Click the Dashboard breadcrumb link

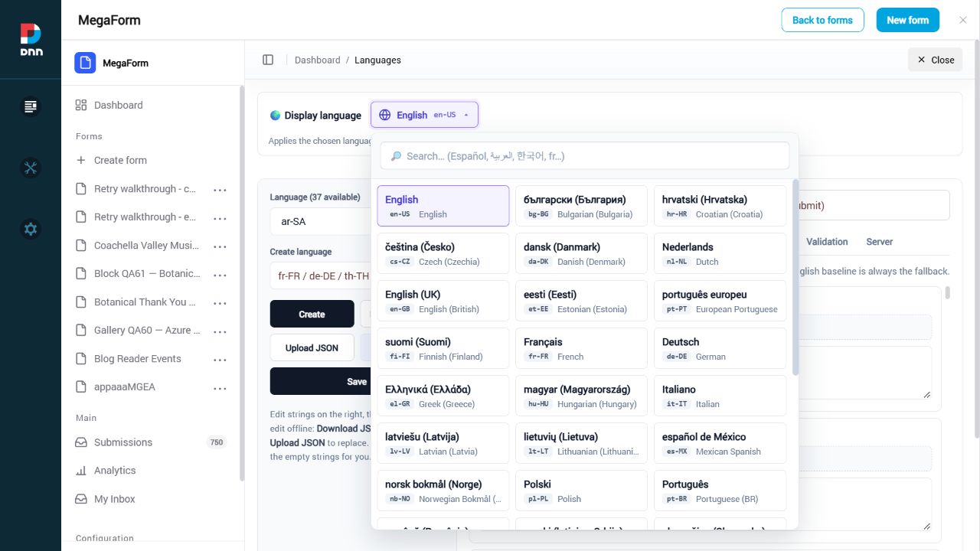(317, 60)
